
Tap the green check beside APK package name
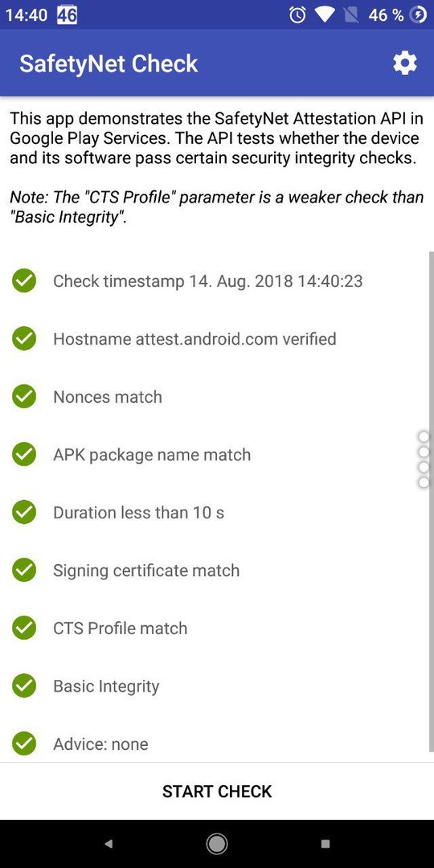[24, 454]
